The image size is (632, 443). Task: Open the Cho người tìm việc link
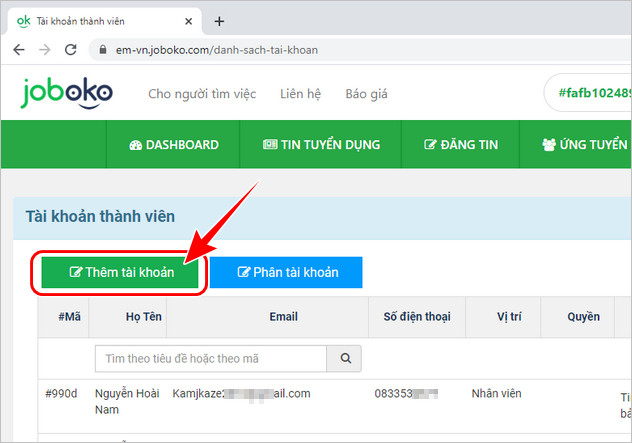(x=202, y=94)
